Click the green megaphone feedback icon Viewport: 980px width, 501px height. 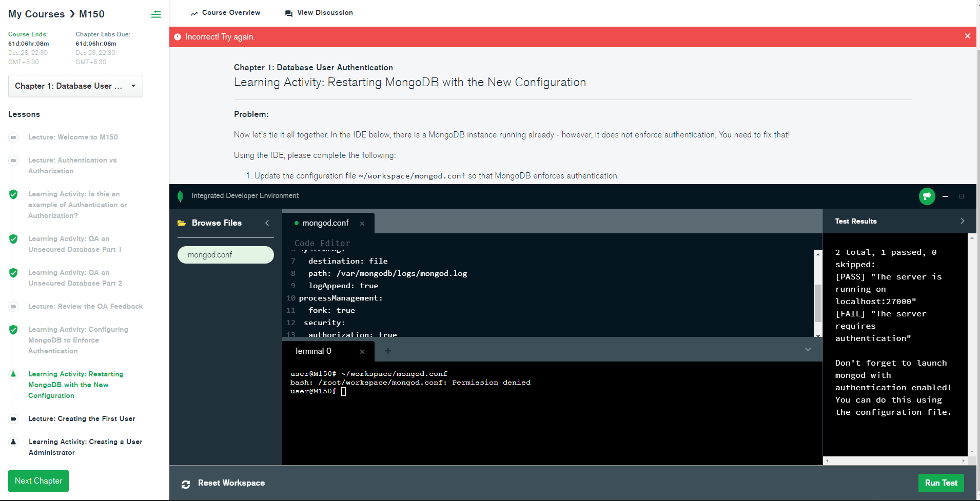(x=927, y=196)
